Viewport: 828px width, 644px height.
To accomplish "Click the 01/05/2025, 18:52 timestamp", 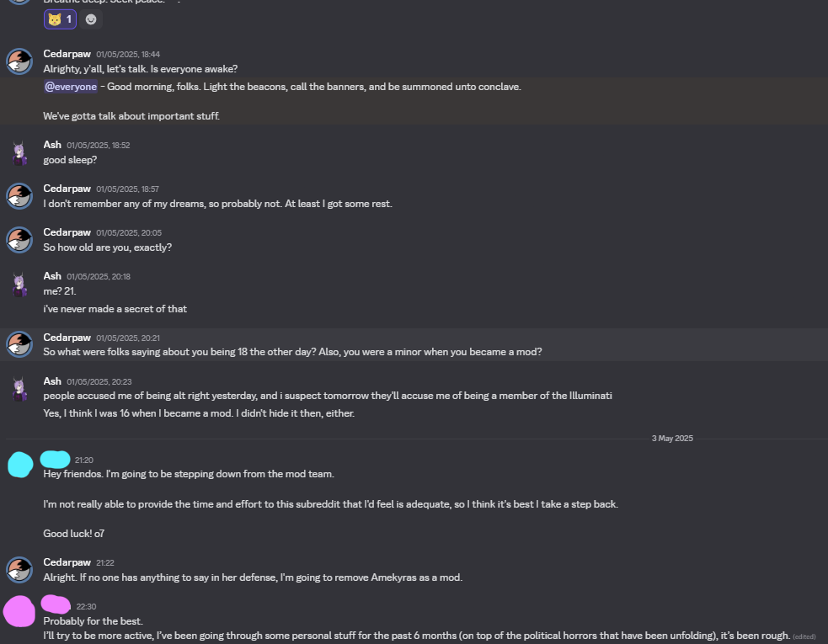I will (x=98, y=145).
